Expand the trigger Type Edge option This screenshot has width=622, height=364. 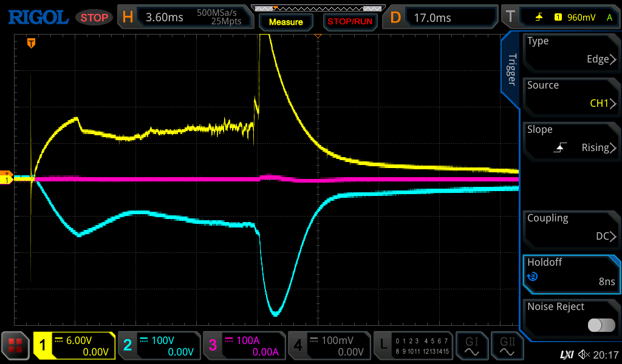(x=571, y=51)
